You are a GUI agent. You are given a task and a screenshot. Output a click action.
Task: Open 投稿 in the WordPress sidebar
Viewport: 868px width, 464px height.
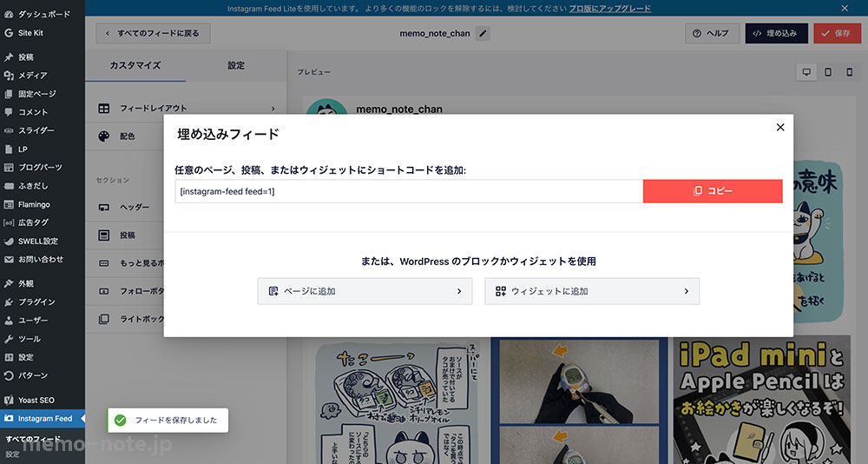point(43,57)
